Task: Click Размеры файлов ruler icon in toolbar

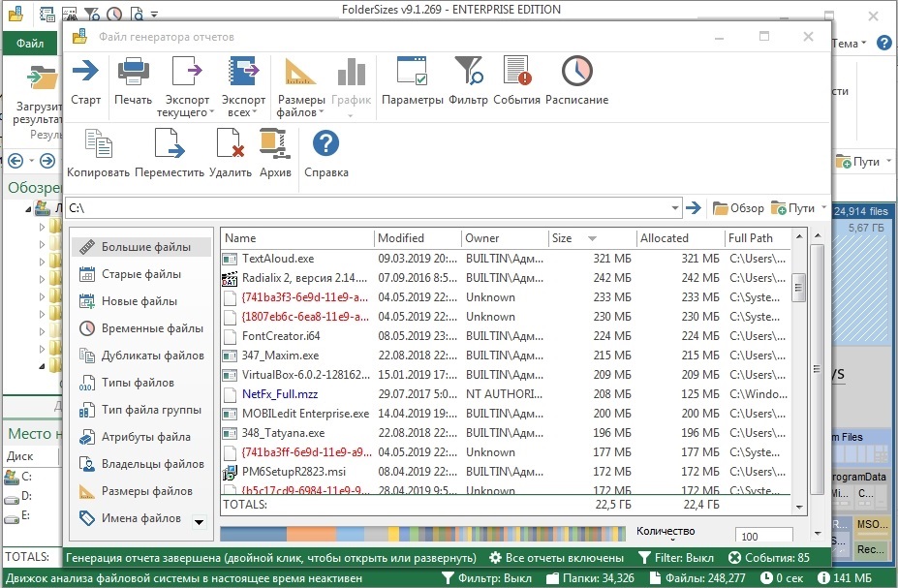Action: (300, 71)
